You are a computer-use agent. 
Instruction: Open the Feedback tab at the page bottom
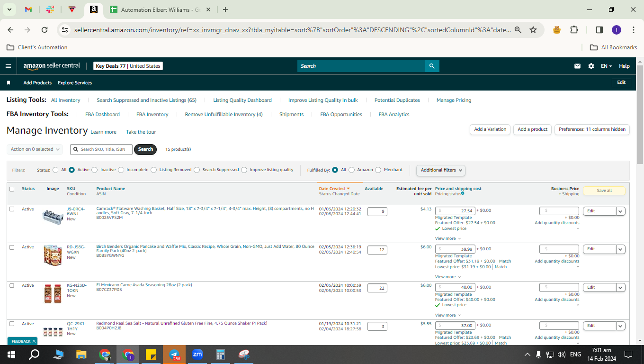click(x=22, y=341)
